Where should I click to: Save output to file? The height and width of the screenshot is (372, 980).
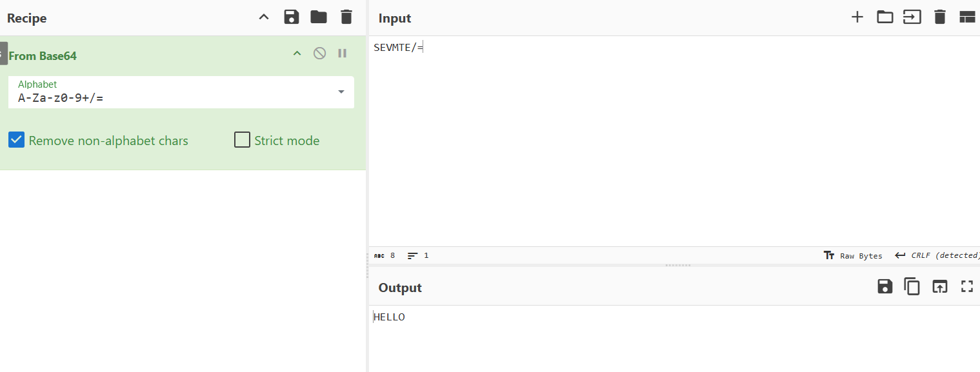tap(885, 287)
